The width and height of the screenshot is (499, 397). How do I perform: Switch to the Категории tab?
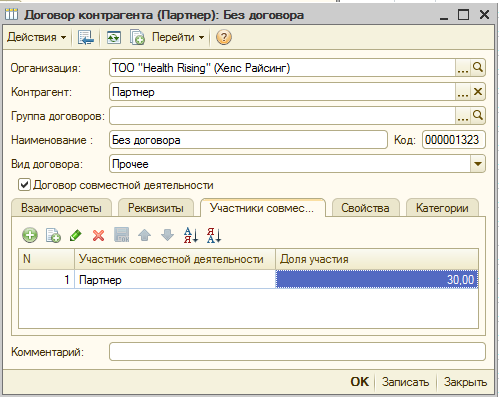click(442, 208)
